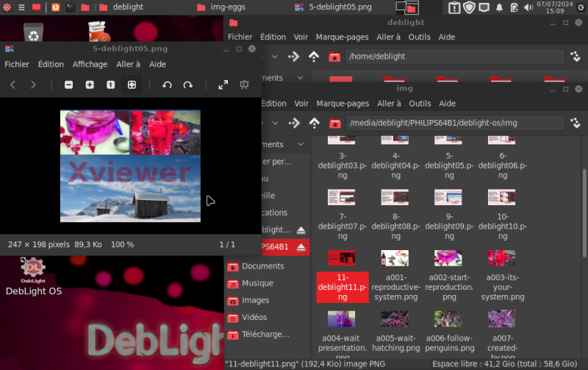The width and height of the screenshot is (588, 370).
Task: Rotate image counter-clockwise in Xviewer
Action: tap(167, 85)
